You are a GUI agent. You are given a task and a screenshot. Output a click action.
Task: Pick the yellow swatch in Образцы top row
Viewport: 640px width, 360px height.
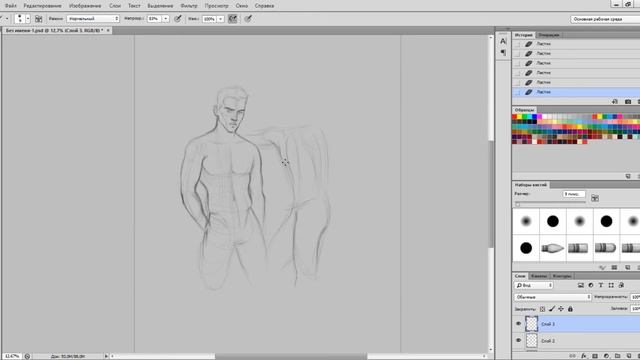pyautogui.click(x=520, y=117)
